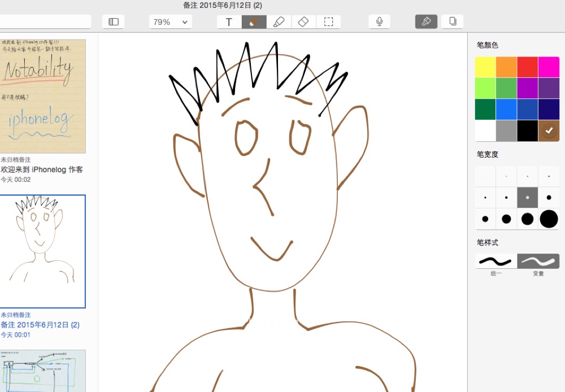
Task: Click the 今天 00:01 timestamp
Action: point(15,335)
